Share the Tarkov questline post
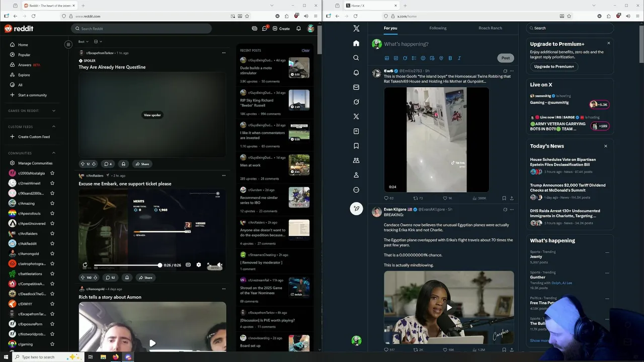 point(142,164)
